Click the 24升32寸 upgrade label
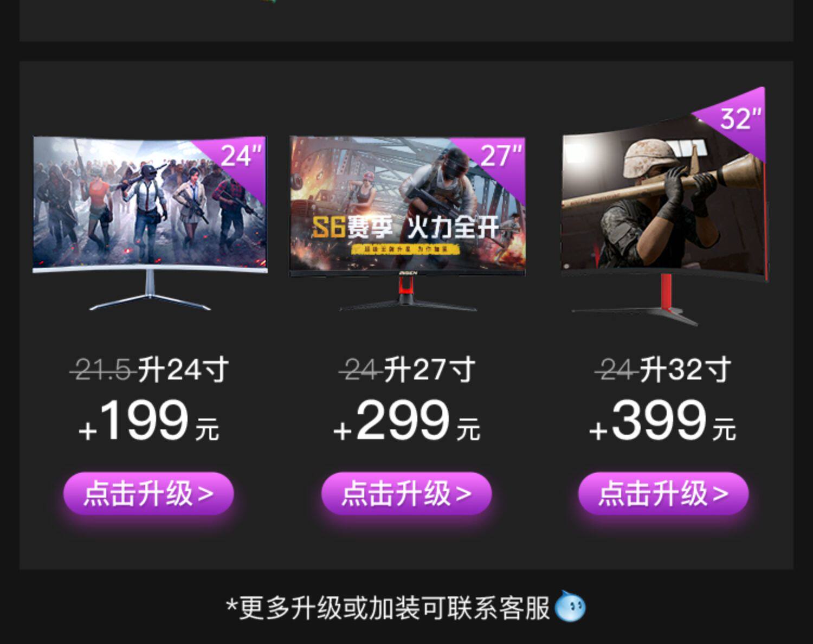 click(663, 370)
